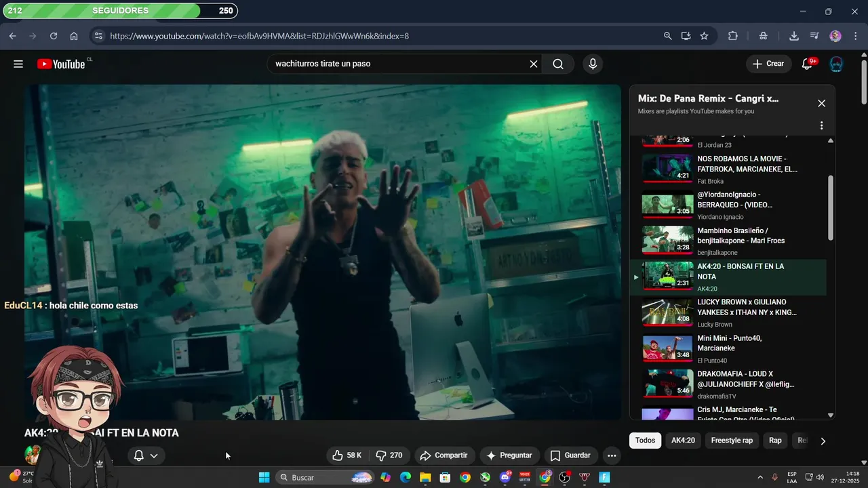This screenshot has width=868, height=488.
Task: Reload the page
Action: click(54, 36)
